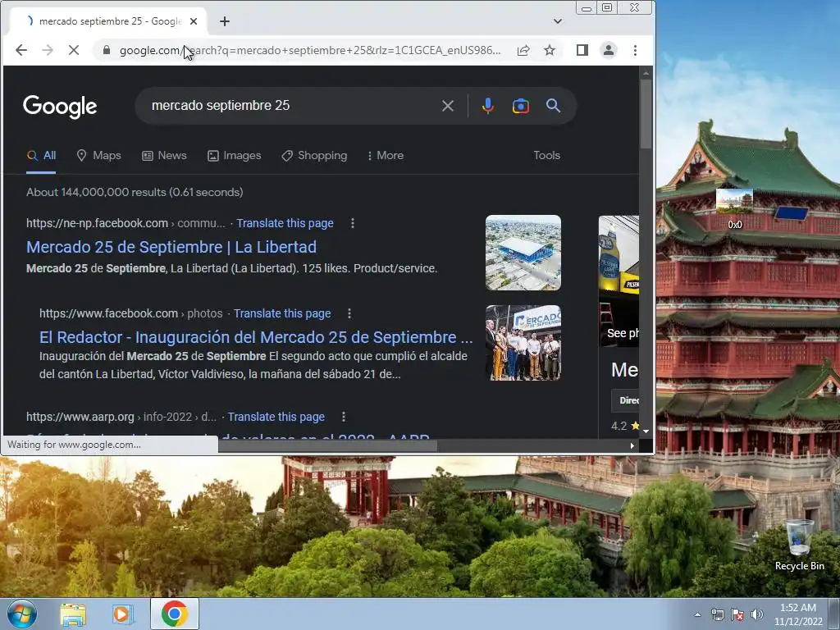This screenshot has height=630, width=840.
Task: Open aerial market building thumbnail
Action: point(523,253)
